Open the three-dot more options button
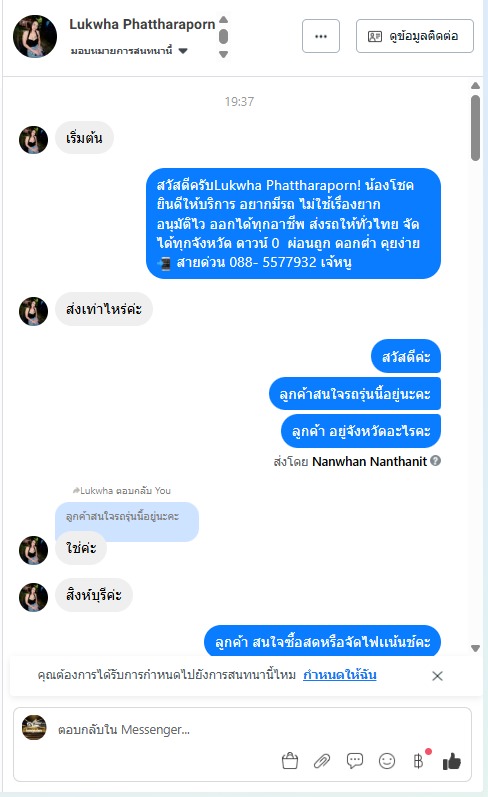 [x=321, y=36]
